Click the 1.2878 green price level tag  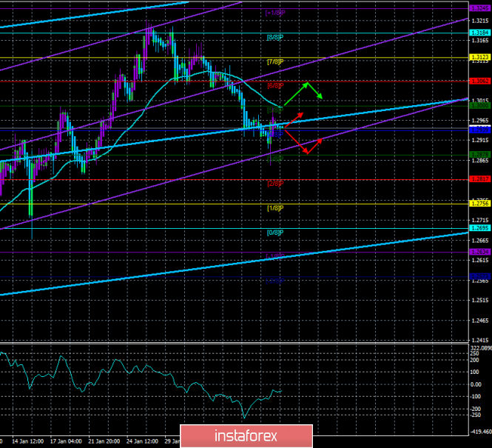(x=479, y=155)
